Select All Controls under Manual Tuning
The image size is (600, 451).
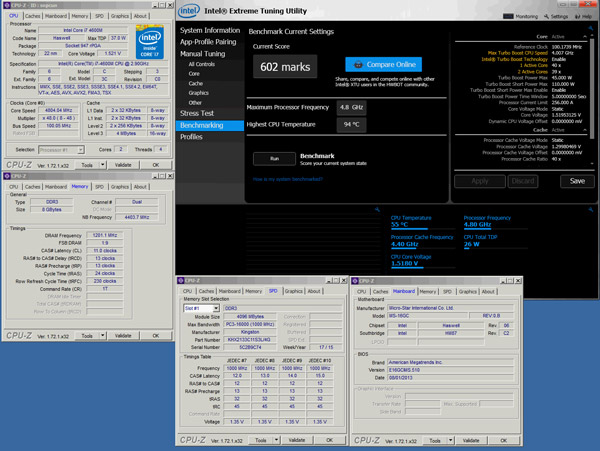pos(201,64)
